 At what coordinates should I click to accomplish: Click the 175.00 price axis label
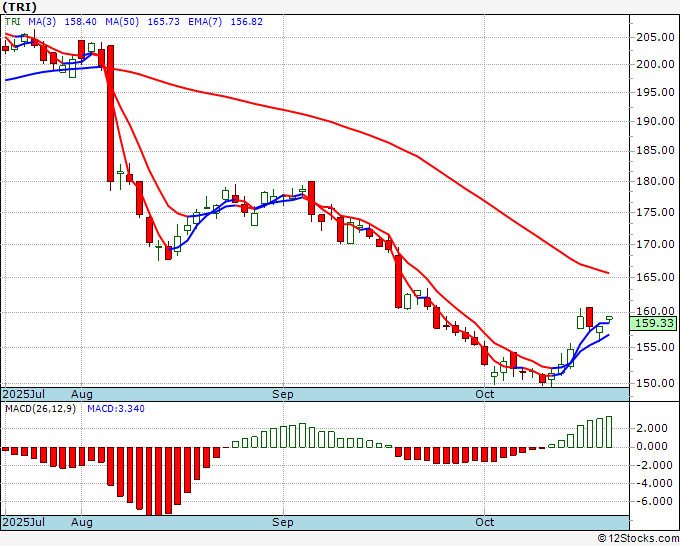[655, 212]
